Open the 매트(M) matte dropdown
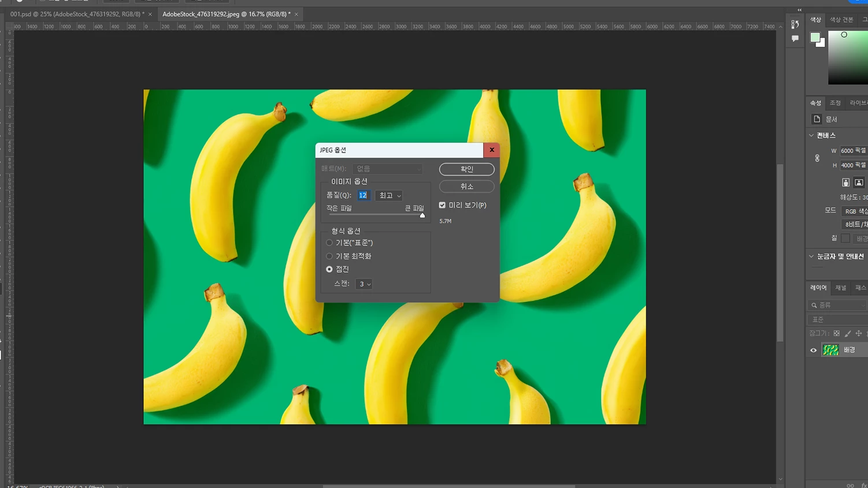The height and width of the screenshot is (488, 868). coord(387,169)
